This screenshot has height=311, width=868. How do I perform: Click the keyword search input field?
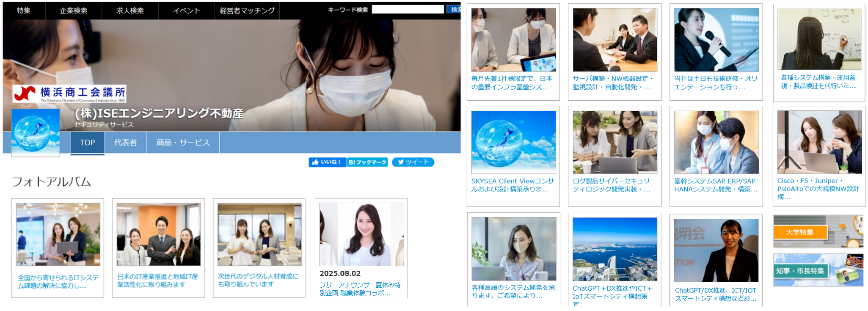click(408, 9)
